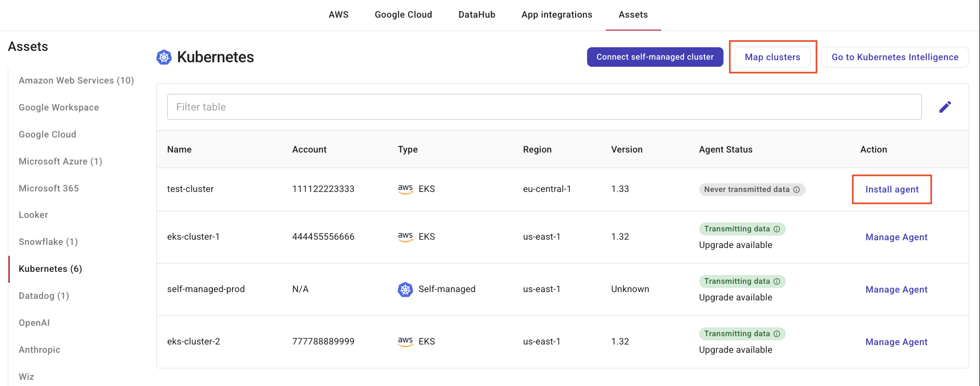
Task: Select Amazon Web Services (10) in sidebar
Action: (76, 80)
